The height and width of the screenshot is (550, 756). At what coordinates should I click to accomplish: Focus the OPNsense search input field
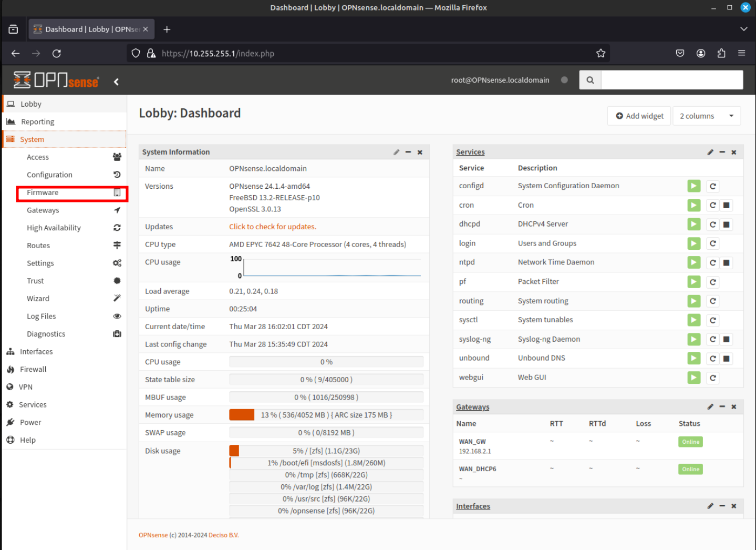pos(672,80)
